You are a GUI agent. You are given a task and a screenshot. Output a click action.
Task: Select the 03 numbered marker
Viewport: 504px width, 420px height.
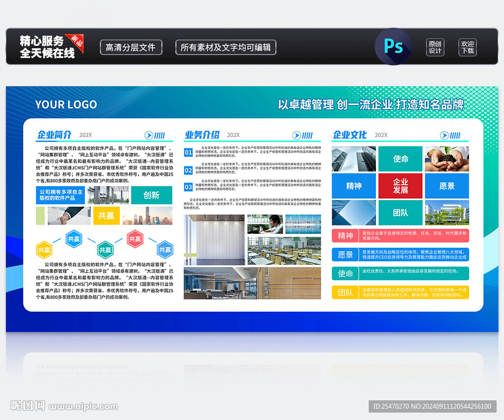click(x=189, y=187)
